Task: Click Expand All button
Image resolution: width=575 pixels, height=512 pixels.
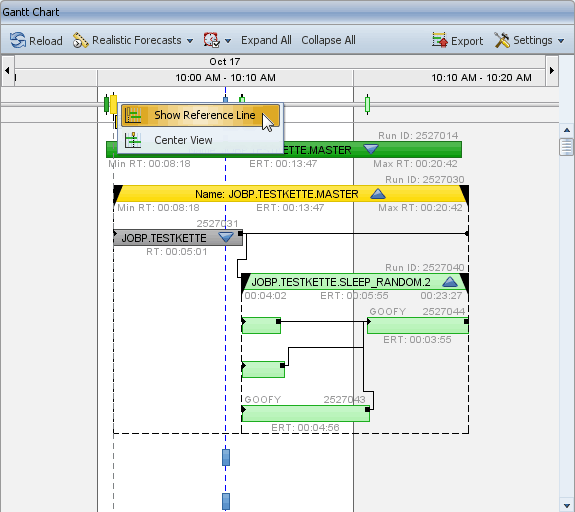Action: 266,40
